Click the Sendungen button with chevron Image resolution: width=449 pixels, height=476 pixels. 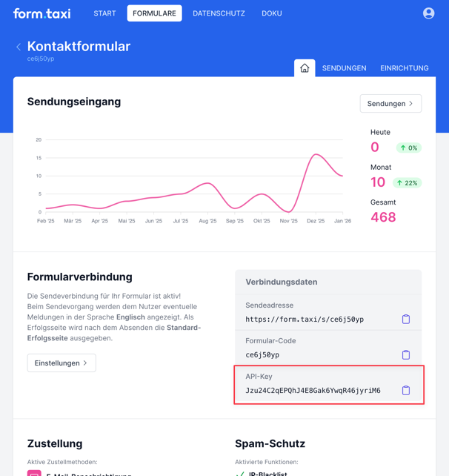coord(390,104)
